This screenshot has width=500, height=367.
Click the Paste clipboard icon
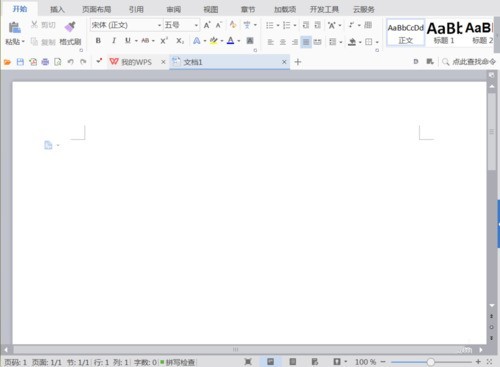pos(14,27)
